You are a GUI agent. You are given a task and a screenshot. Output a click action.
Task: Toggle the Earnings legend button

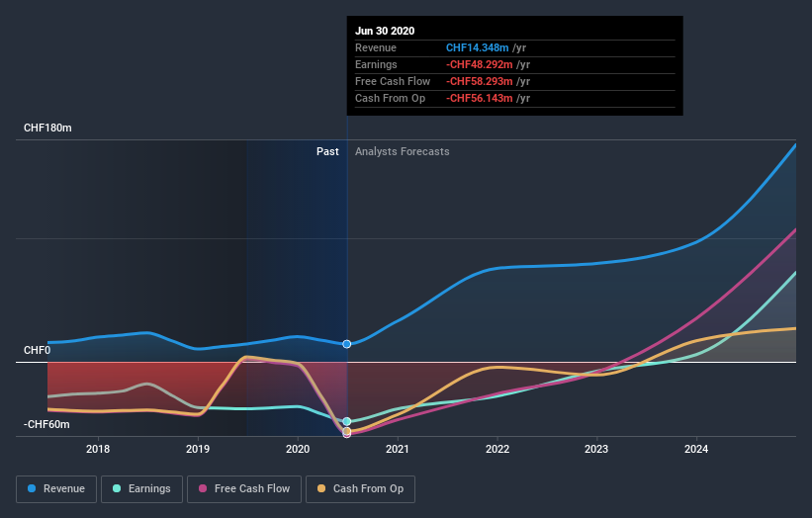click(141, 489)
